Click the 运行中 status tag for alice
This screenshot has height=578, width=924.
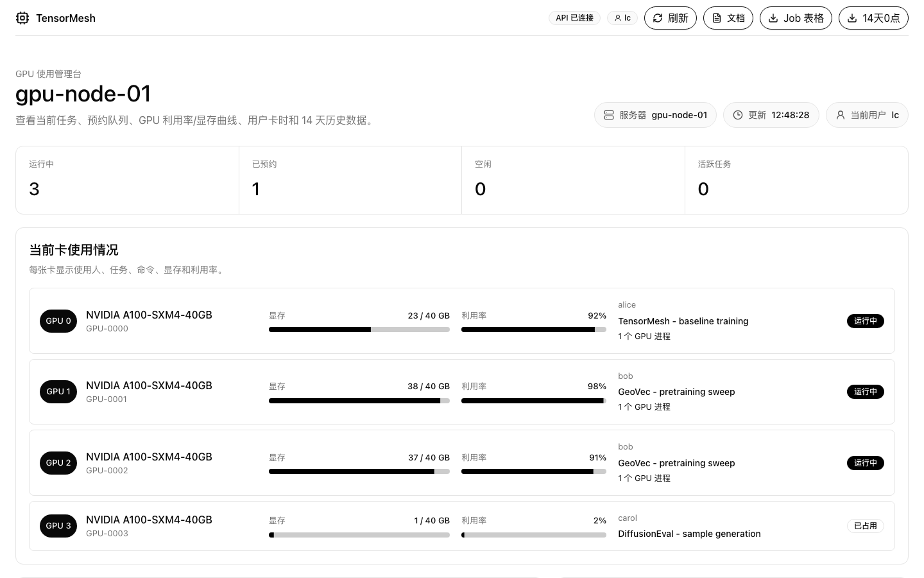pos(866,321)
